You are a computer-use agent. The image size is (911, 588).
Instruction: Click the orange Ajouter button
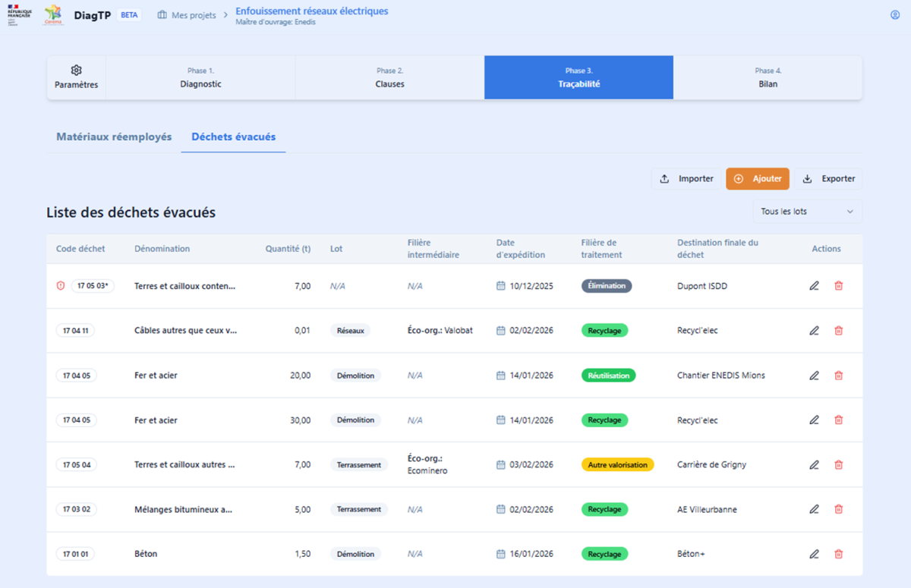tap(758, 179)
